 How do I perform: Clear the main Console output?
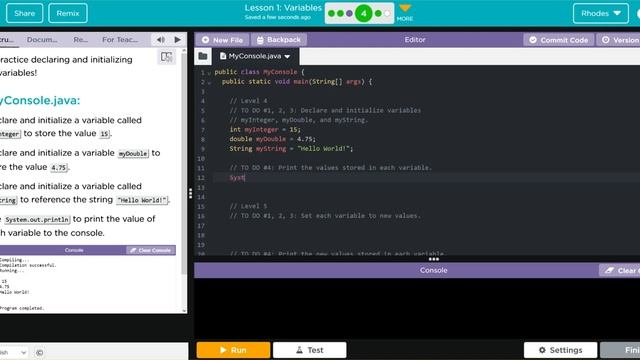click(x=620, y=270)
